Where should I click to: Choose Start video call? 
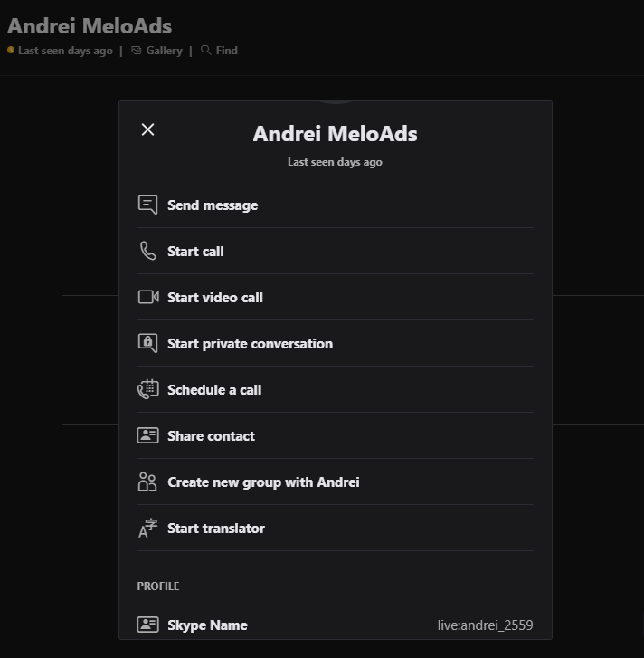click(215, 298)
